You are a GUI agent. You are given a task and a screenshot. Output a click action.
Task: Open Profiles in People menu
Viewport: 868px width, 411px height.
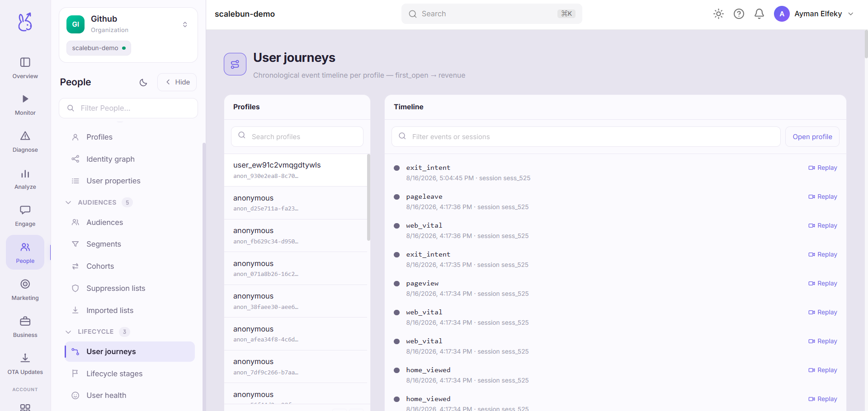click(x=130, y=137)
